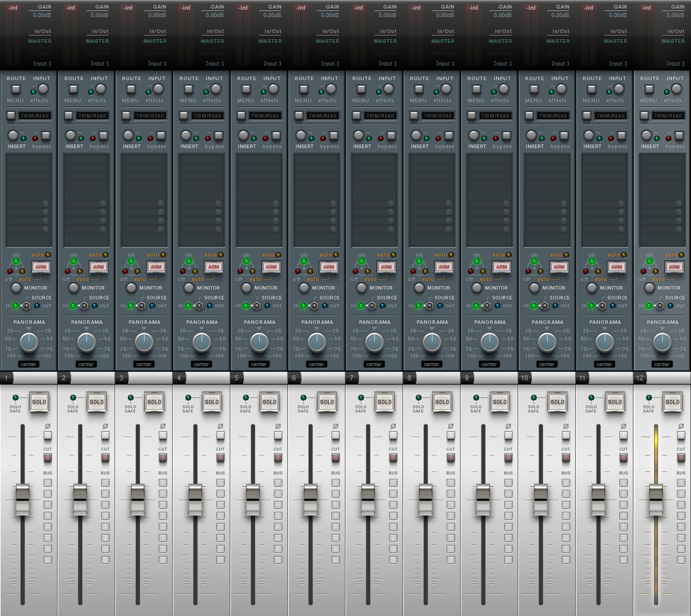The width and height of the screenshot is (691, 616).
Task: Click the solo safe LED on channel 2
Action: click(x=73, y=397)
